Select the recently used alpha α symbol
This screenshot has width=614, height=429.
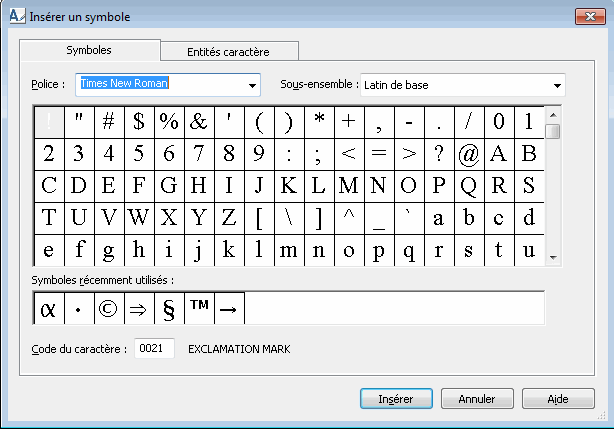pos(49,308)
